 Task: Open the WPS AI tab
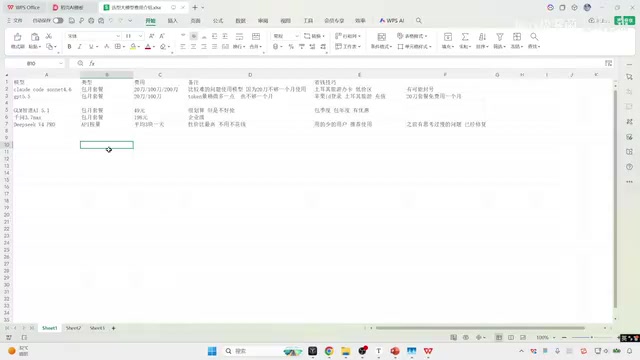pyautogui.click(x=391, y=20)
